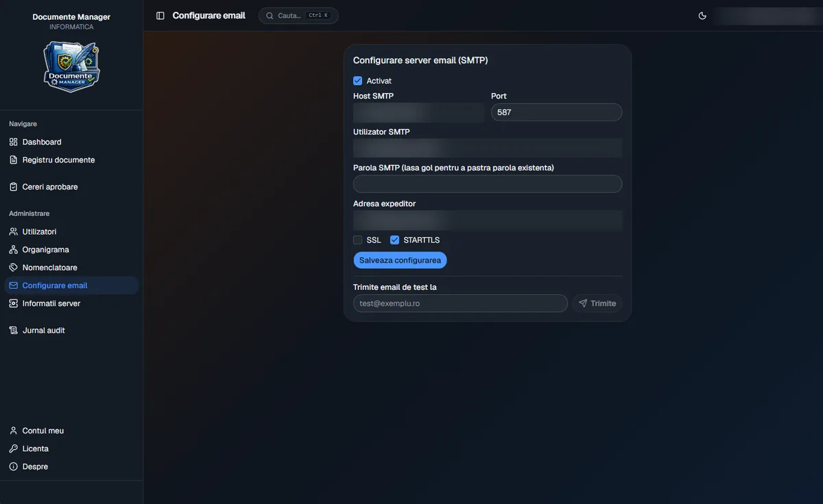View the Jurnal audit log
823x504 pixels.
pos(71,330)
